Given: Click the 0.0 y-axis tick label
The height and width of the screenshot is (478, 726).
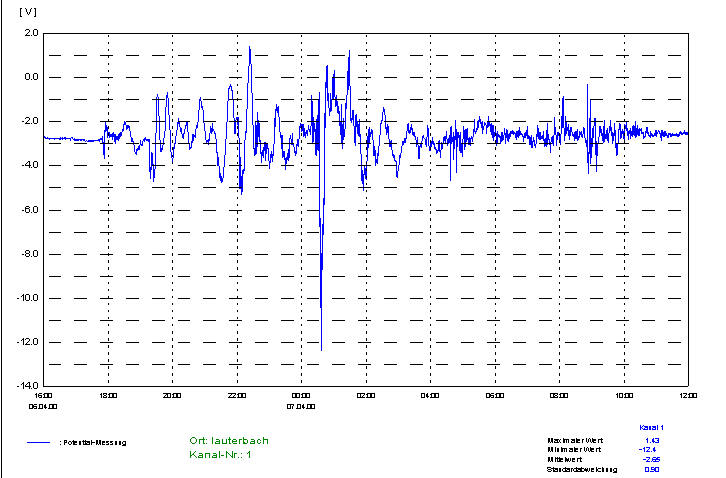Looking at the screenshot, I should tap(30, 77).
